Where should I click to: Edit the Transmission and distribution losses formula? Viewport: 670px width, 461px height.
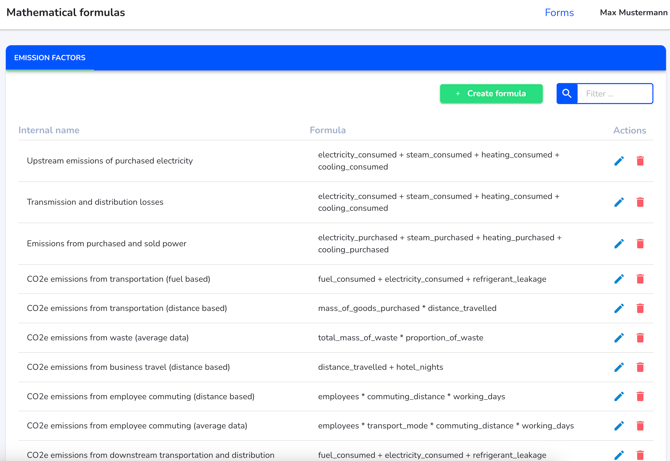click(x=619, y=202)
